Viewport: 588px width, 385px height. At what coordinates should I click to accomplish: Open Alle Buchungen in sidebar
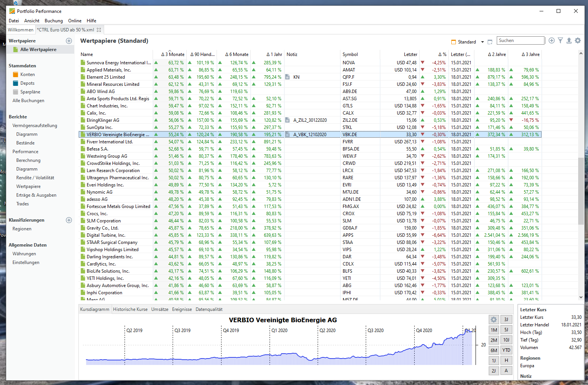pyautogui.click(x=28, y=101)
